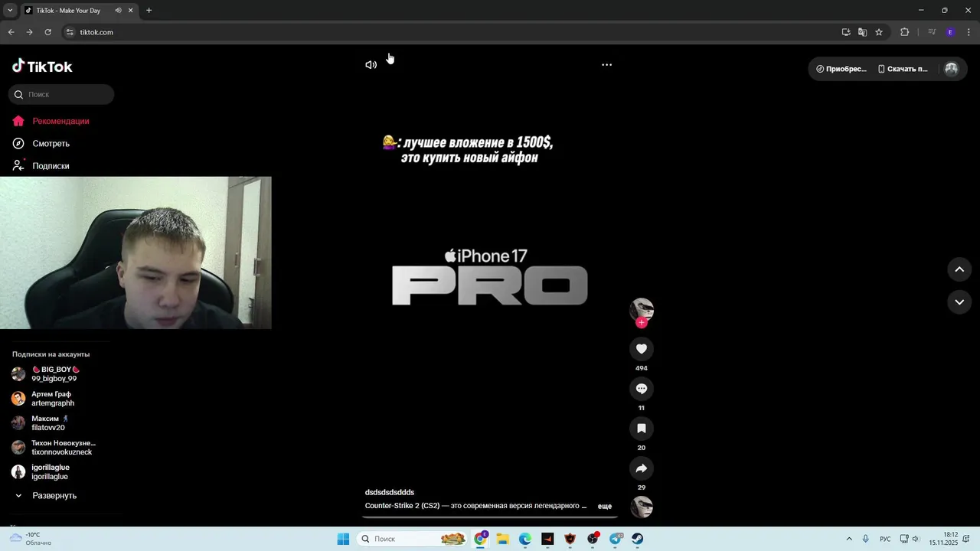Open Chrome extensions puzzle icon
The image size is (980, 551).
(905, 32)
